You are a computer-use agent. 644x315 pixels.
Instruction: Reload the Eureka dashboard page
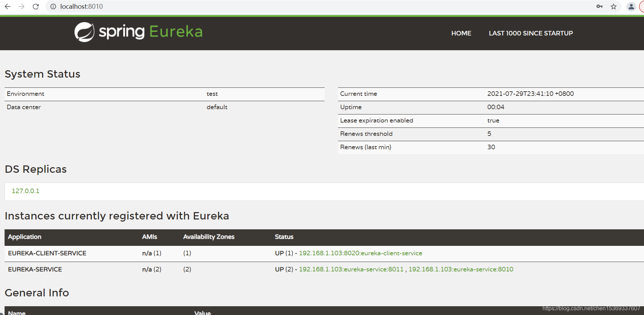point(35,6)
